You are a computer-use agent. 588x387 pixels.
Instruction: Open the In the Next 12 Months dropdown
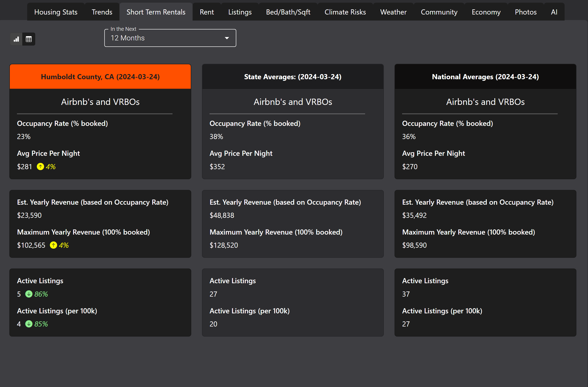tap(170, 38)
